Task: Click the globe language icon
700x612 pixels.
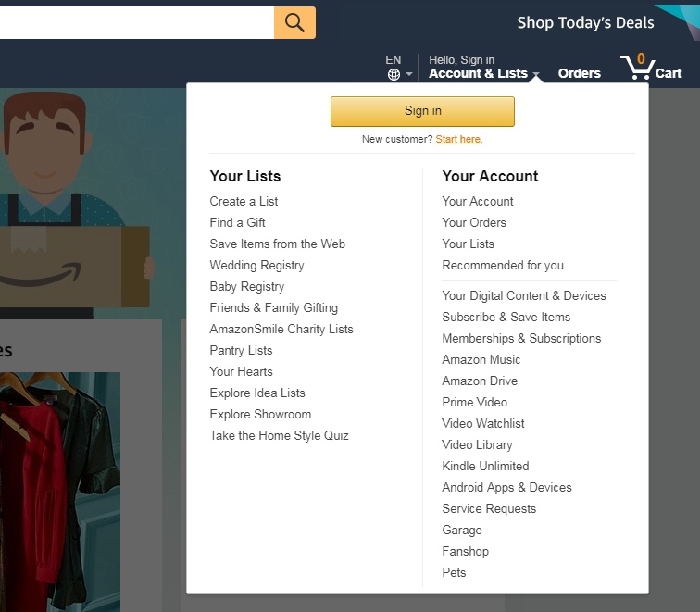Action: [x=394, y=75]
